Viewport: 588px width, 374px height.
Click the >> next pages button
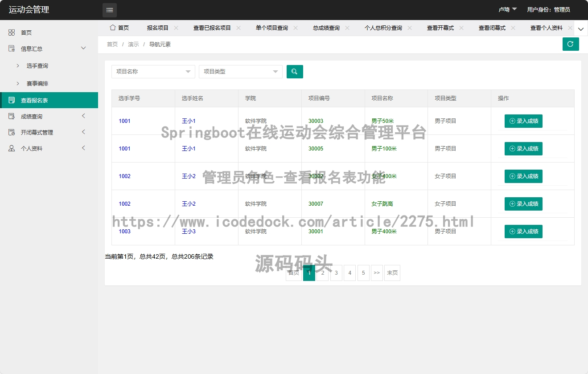pos(377,273)
